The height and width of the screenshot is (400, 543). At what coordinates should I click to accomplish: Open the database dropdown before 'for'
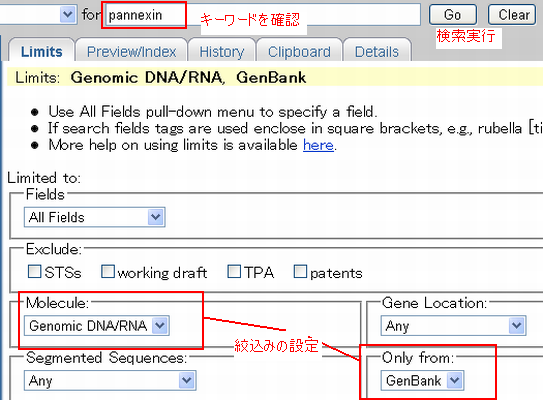(x=37, y=14)
